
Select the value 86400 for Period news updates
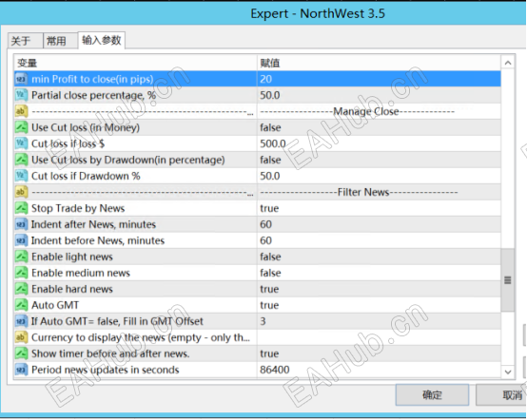tap(275, 370)
